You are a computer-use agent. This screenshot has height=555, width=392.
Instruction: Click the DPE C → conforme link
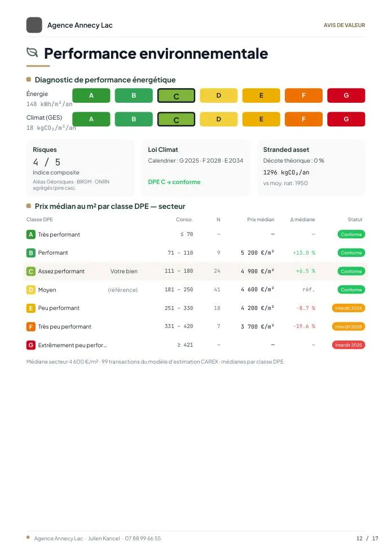coord(174,182)
